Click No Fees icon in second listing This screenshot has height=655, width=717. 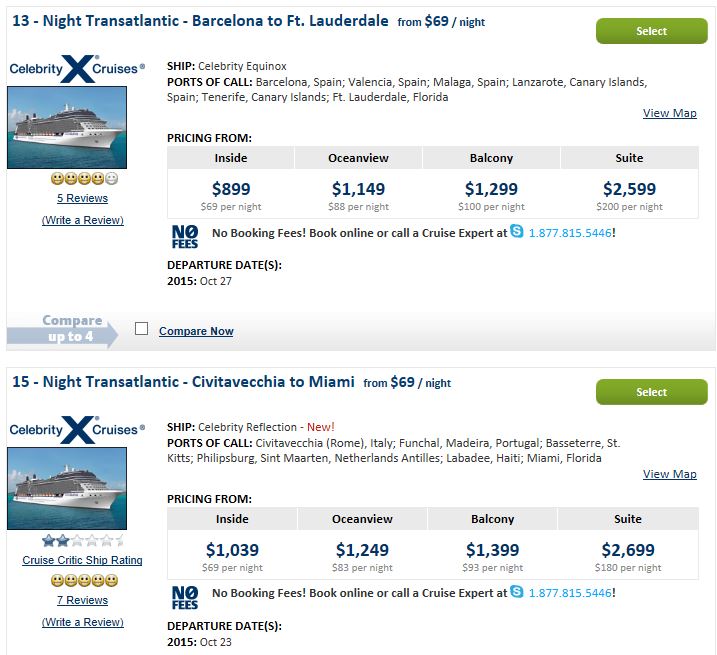click(185, 598)
